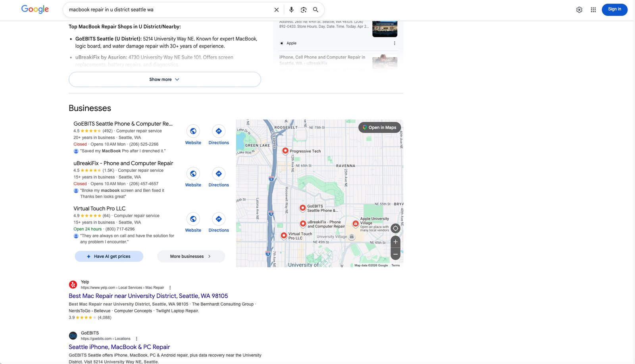Click Directions icon for Virtual Touch Pro
Image resolution: width=635 pixels, height=364 pixels.
pos(219,219)
